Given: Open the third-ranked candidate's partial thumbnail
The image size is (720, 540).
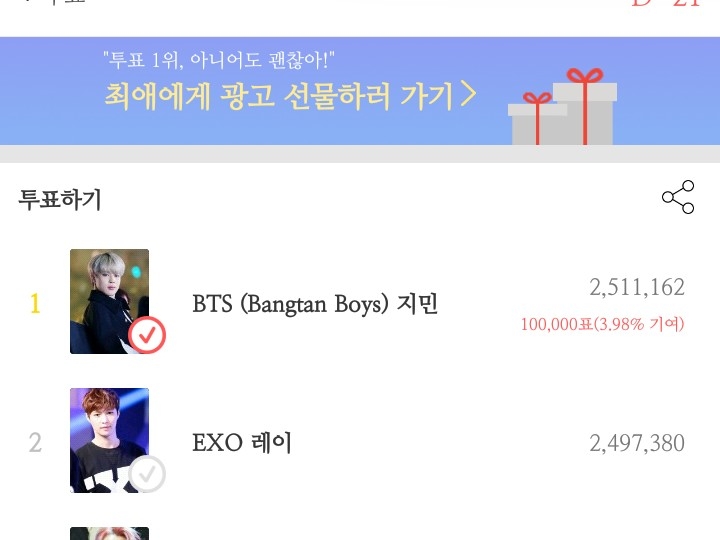Looking at the screenshot, I should [109, 534].
